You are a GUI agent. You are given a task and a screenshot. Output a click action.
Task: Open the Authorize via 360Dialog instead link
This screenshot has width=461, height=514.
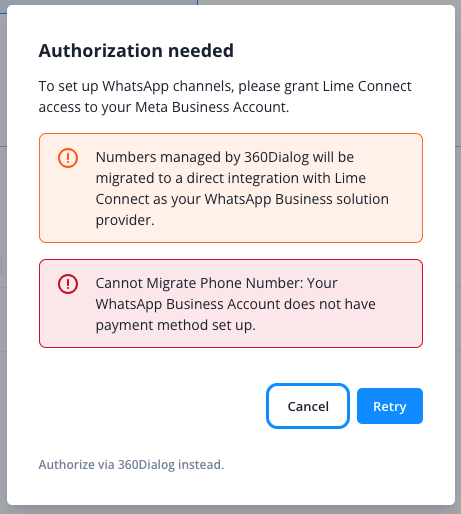point(131,464)
